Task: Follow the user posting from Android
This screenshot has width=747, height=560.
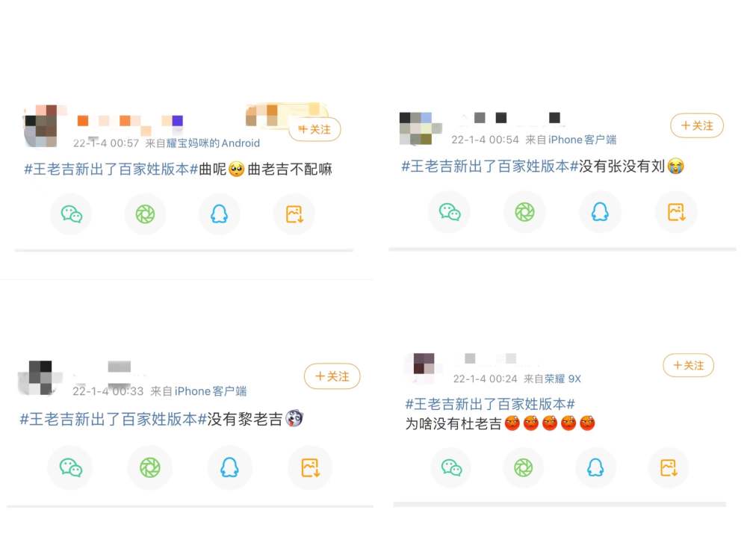Action: point(315,129)
